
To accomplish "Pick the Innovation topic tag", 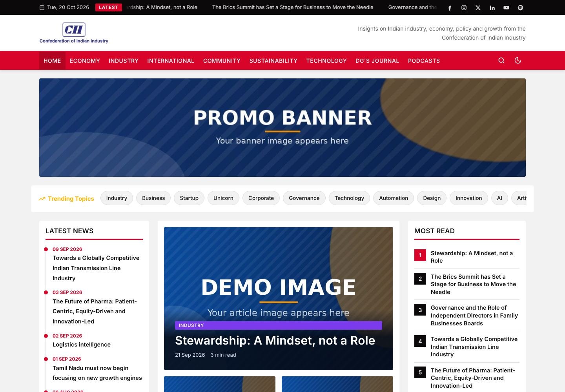I will pyautogui.click(x=468, y=198).
